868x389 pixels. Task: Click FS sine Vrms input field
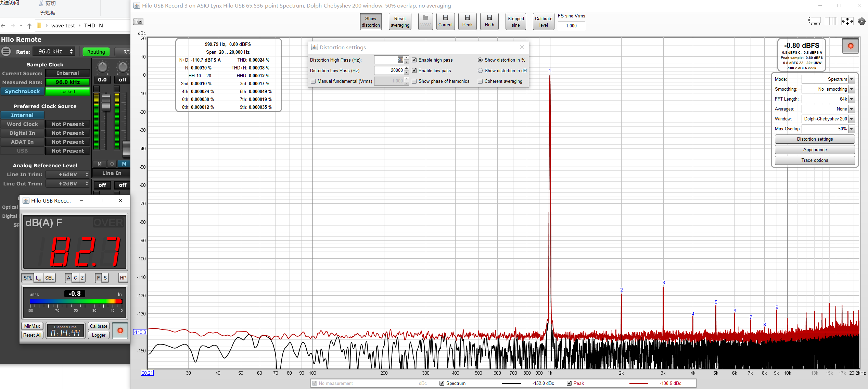click(571, 26)
